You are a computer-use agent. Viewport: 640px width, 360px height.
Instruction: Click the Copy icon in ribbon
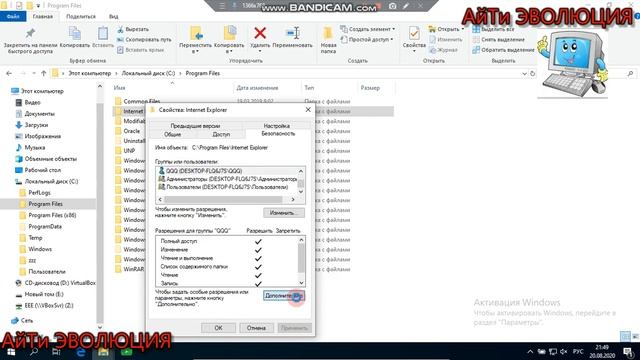[75, 33]
